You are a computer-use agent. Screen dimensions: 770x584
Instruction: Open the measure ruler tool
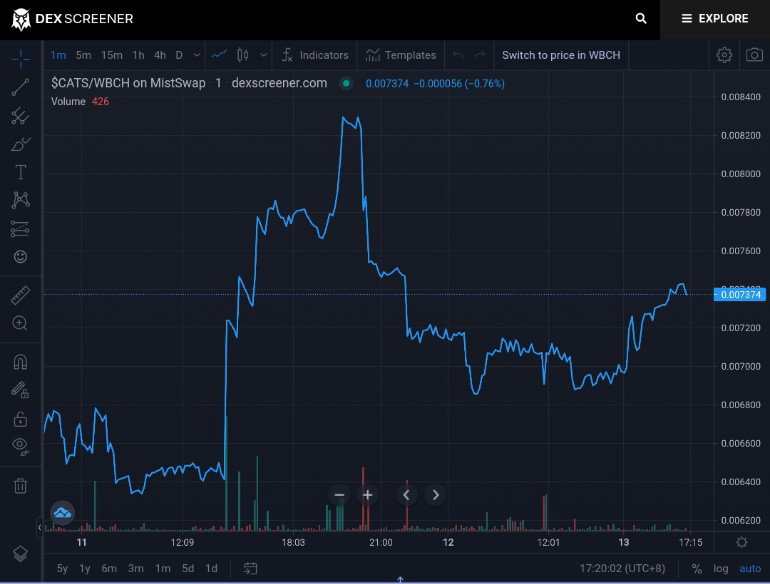[x=20, y=295]
